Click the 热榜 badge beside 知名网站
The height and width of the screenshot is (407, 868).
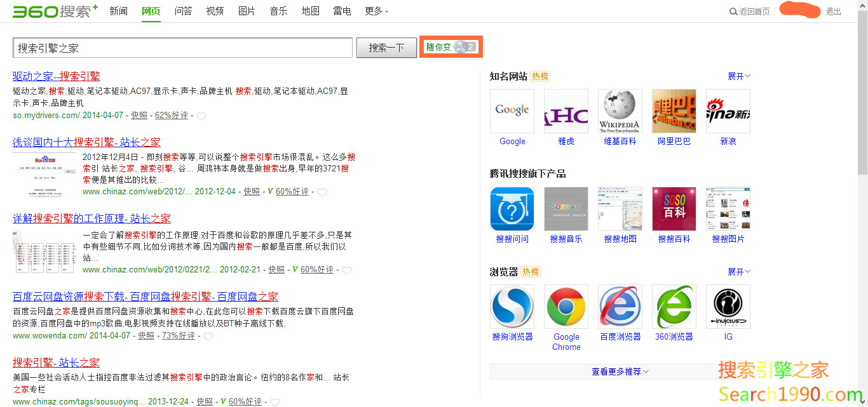540,76
